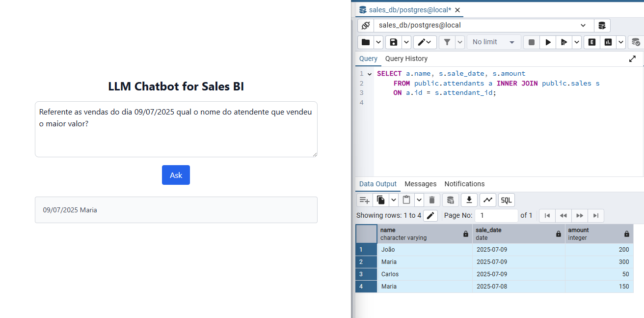Open the Graph Visualiser icon
The width and height of the screenshot is (644, 318).
click(487, 200)
